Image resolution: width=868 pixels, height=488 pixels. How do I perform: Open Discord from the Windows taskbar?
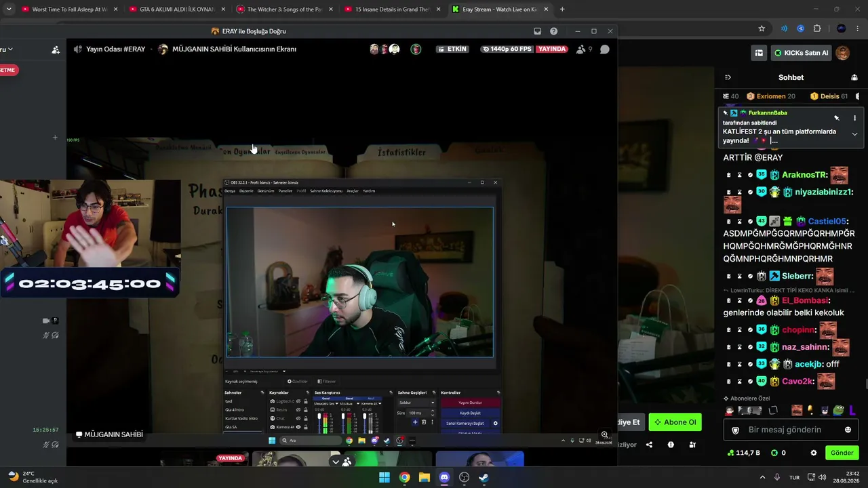click(444, 477)
